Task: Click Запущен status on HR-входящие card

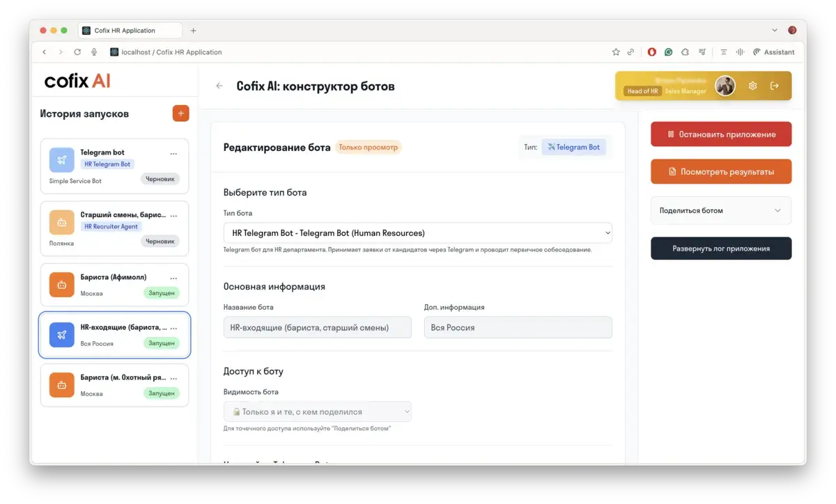Action: coord(162,343)
